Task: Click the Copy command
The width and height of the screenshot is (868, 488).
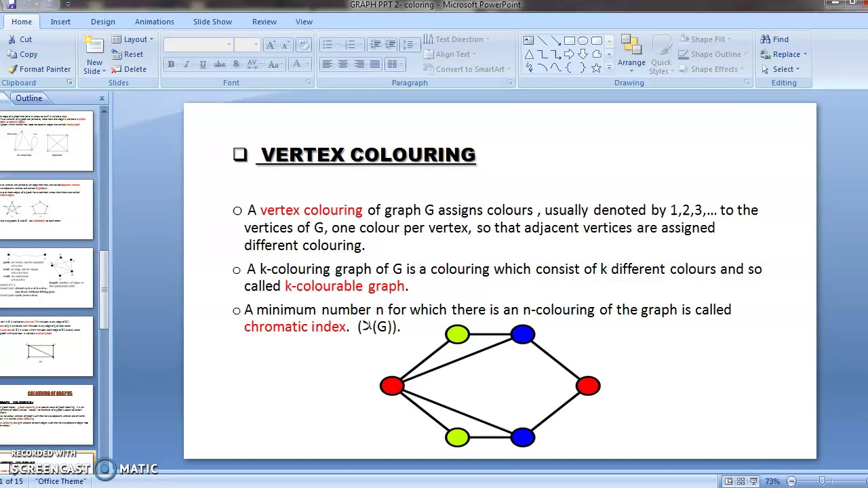Action: (x=22, y=54)
